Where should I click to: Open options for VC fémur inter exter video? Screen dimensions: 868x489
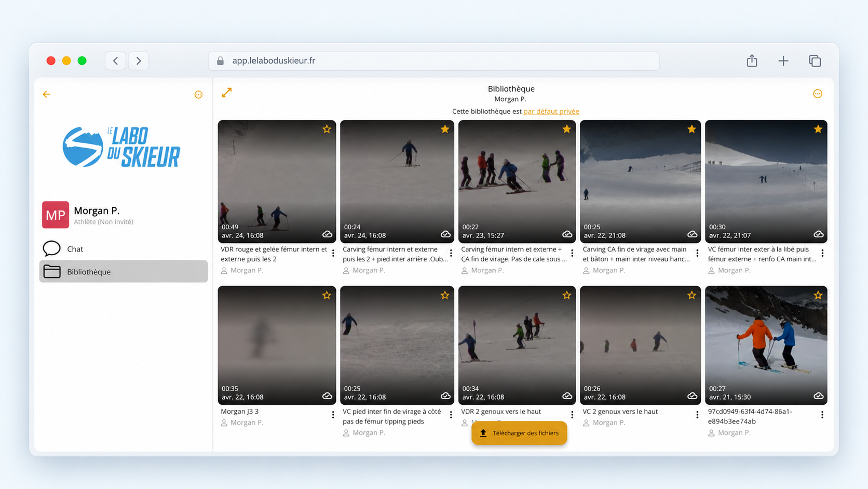(x=822, y=253)
